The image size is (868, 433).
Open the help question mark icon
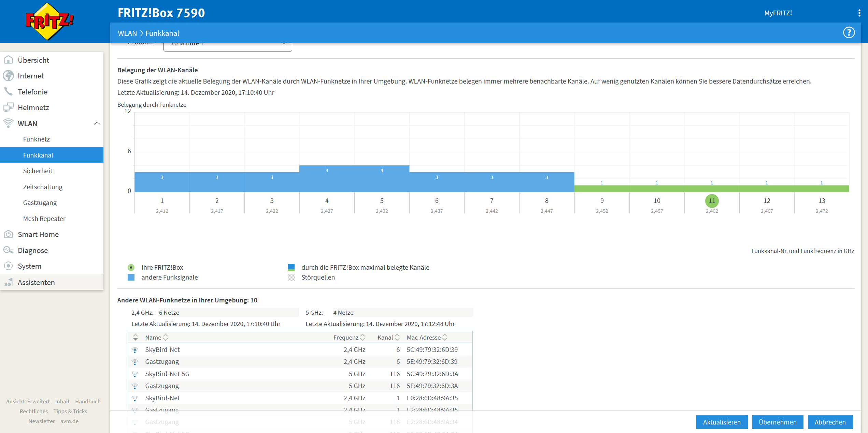849,33
